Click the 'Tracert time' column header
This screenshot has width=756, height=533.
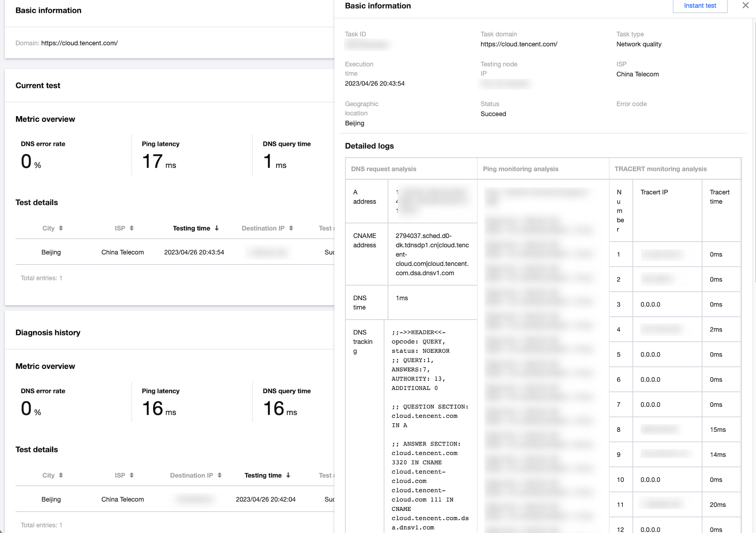(x=719, y=197)
